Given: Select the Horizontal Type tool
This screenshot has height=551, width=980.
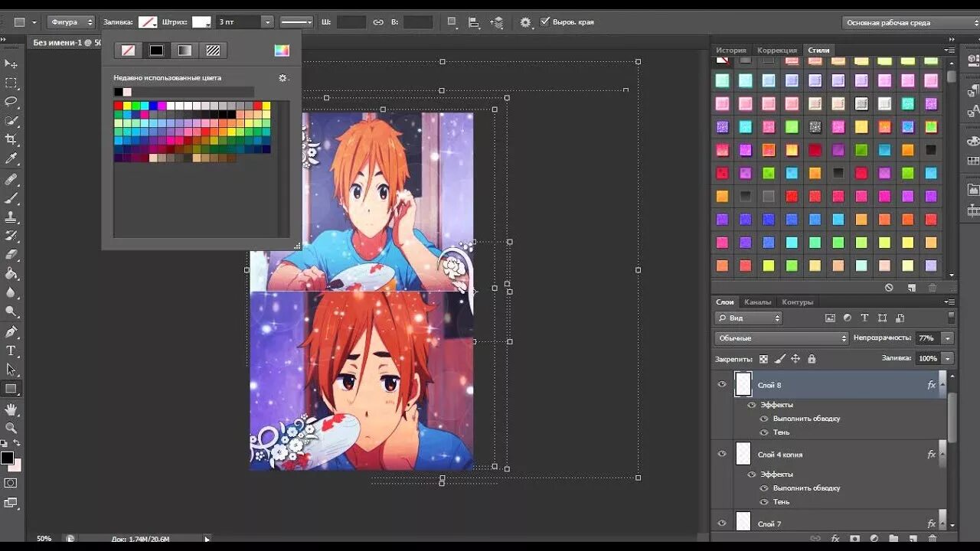Looking at the screenshot, I should (11, 351).
